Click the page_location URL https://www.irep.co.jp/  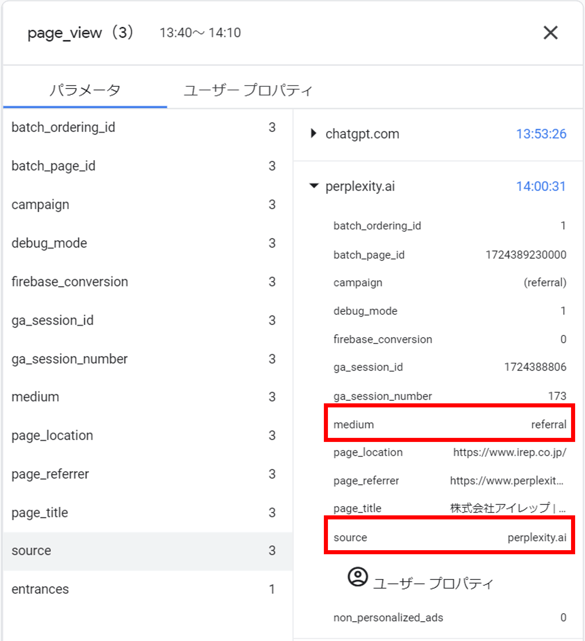tap(510, 453)
